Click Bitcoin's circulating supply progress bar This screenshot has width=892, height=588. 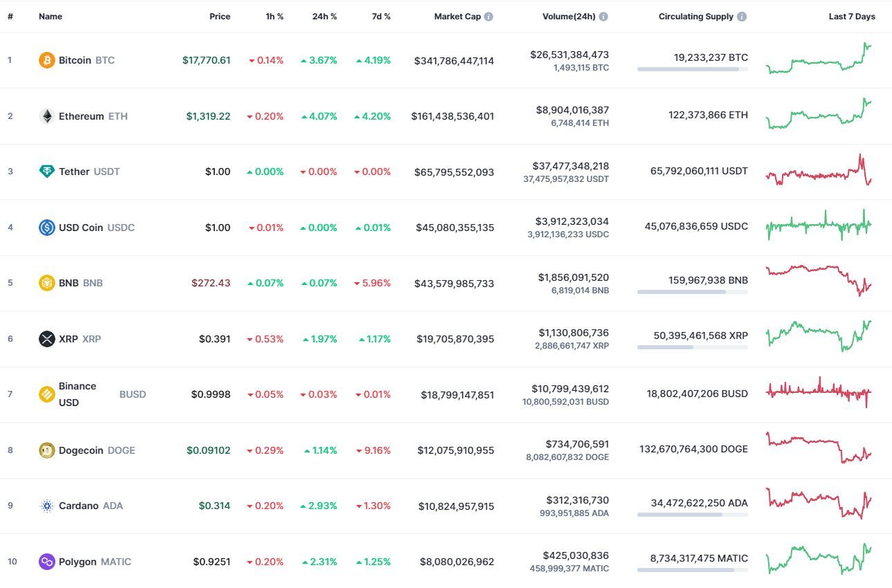click(692, 69)
